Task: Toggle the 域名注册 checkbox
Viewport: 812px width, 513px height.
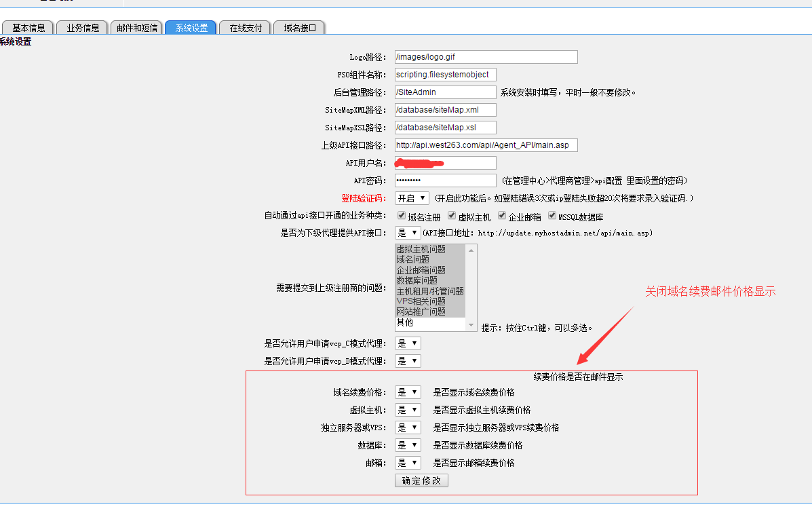Action: 402,216
